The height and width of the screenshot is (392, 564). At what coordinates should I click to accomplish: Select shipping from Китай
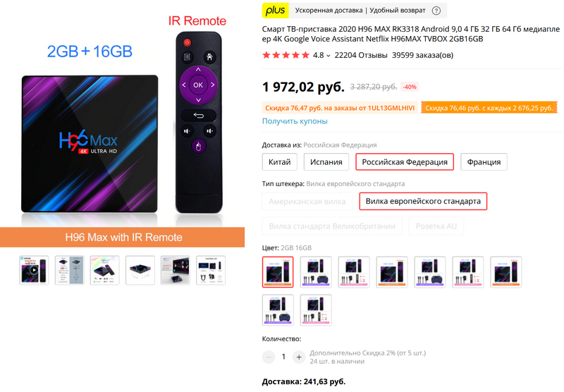(279, 162)
